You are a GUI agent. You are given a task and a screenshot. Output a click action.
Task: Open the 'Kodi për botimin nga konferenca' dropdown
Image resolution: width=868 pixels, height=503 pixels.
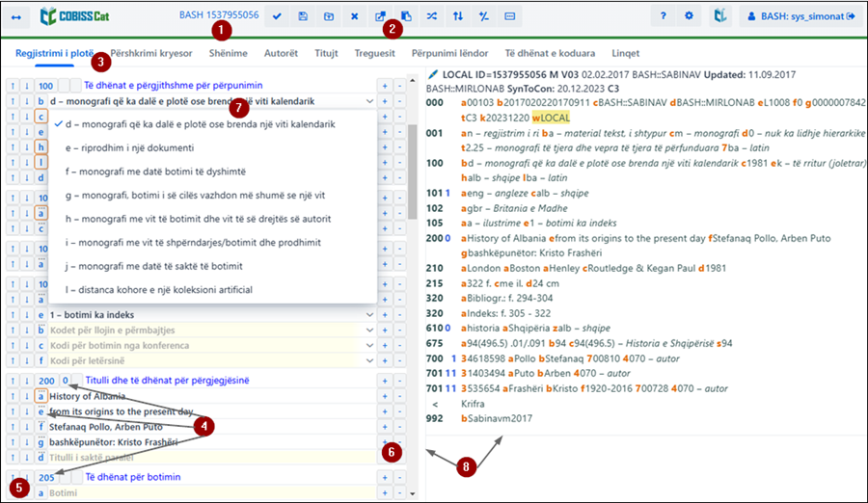coord(369,346)
